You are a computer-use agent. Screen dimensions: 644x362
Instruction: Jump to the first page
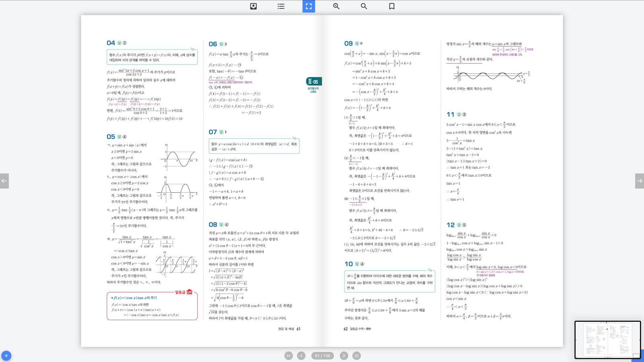pyautogui.click(x=289, y=356)
